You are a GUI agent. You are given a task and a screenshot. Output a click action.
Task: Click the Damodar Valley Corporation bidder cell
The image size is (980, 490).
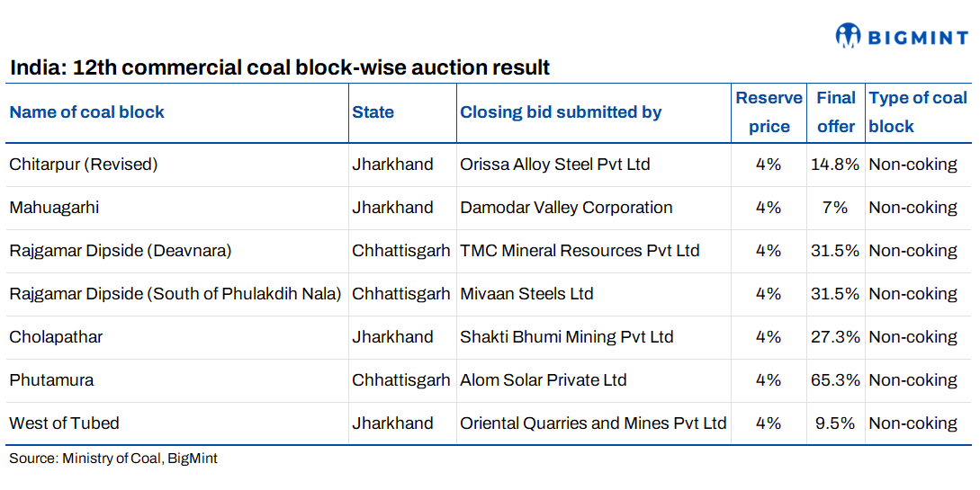[566, 208]
